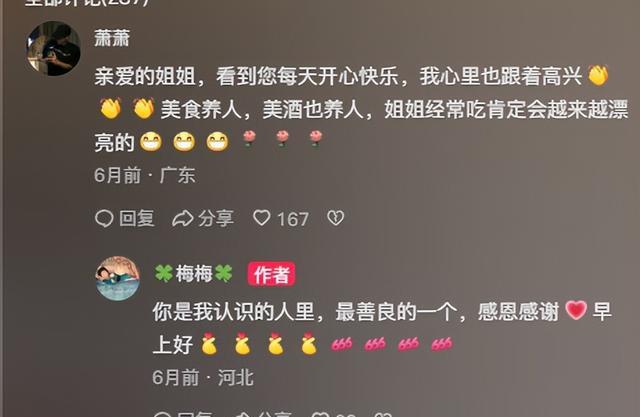Click the 梅梅 author username
The width and height of the screenshot is (640, 417).
[x=193, y=274]
